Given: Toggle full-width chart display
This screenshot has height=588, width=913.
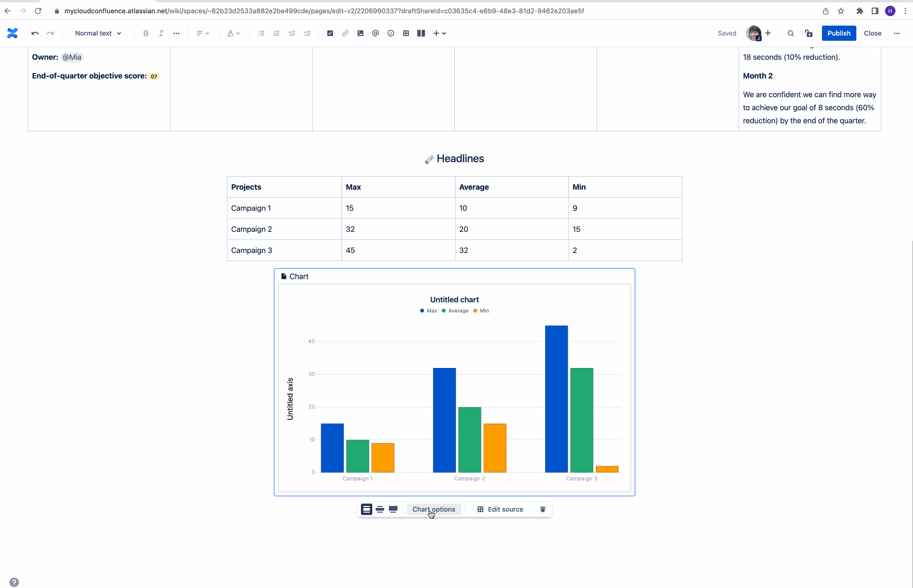Looking at the screenshot, I should (x=393, y=509).
